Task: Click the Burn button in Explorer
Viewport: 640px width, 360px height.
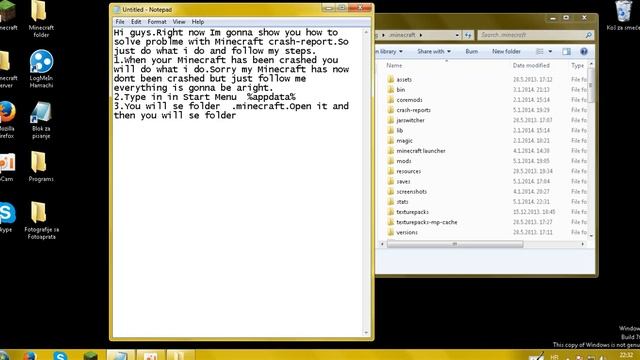Action: (471, 51)
